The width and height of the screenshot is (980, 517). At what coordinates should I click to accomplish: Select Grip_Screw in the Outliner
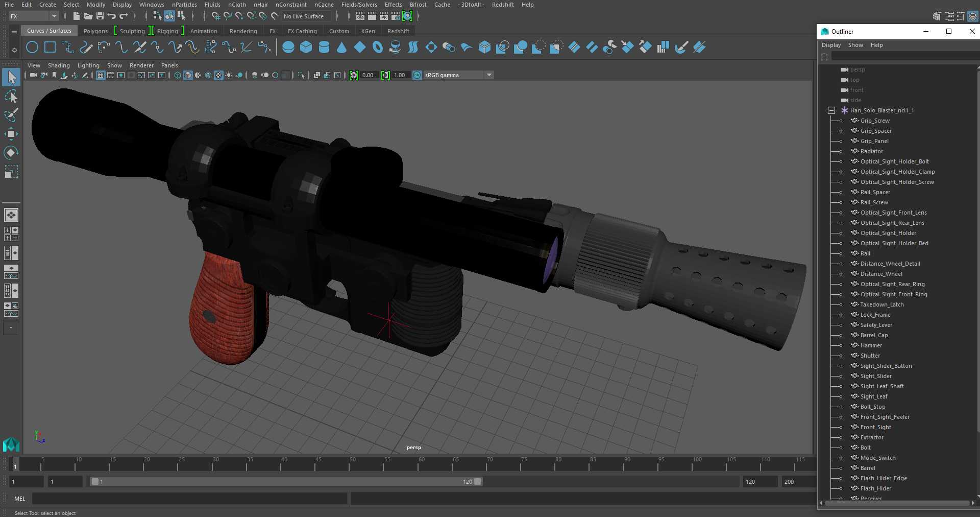pyautogui.click(x=875, y=121)
